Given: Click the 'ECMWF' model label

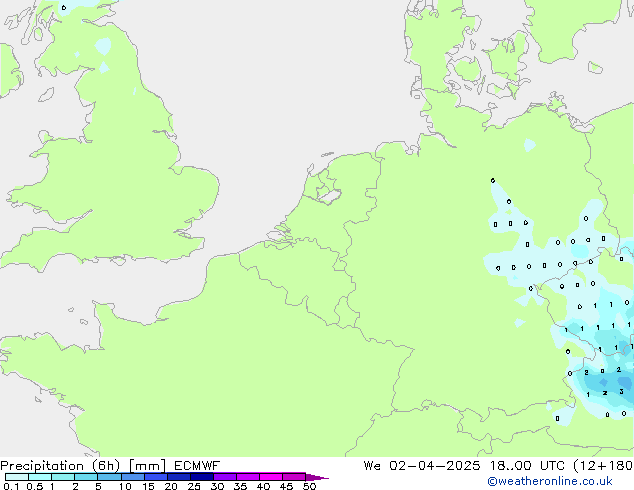Looking at the screenshot, I should tap(197, 466).
